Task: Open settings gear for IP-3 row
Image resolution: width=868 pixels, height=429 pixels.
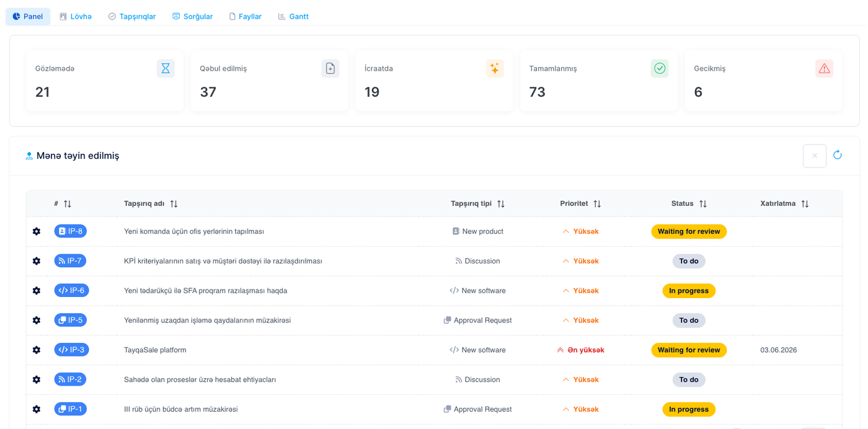Action: [x=37, y=350]
